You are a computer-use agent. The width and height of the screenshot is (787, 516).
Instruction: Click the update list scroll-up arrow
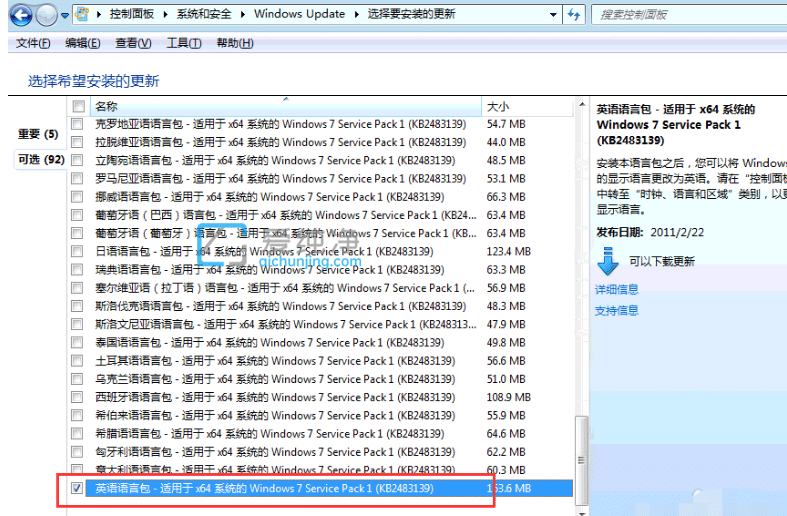tap(582, 104)
